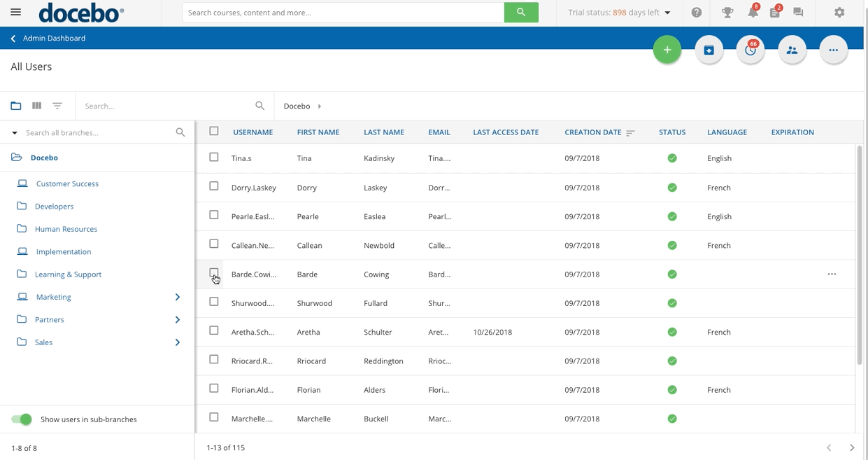Open row menu for Barde.Cowing

click(x=832, y=274)
